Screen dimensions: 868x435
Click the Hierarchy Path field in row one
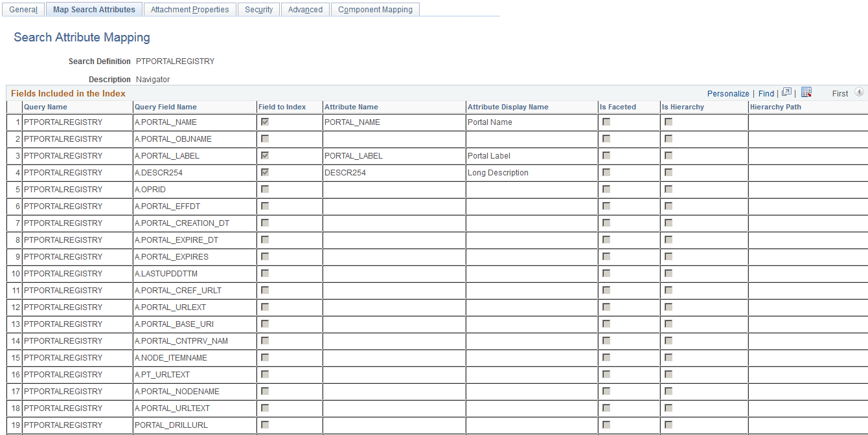806,122
